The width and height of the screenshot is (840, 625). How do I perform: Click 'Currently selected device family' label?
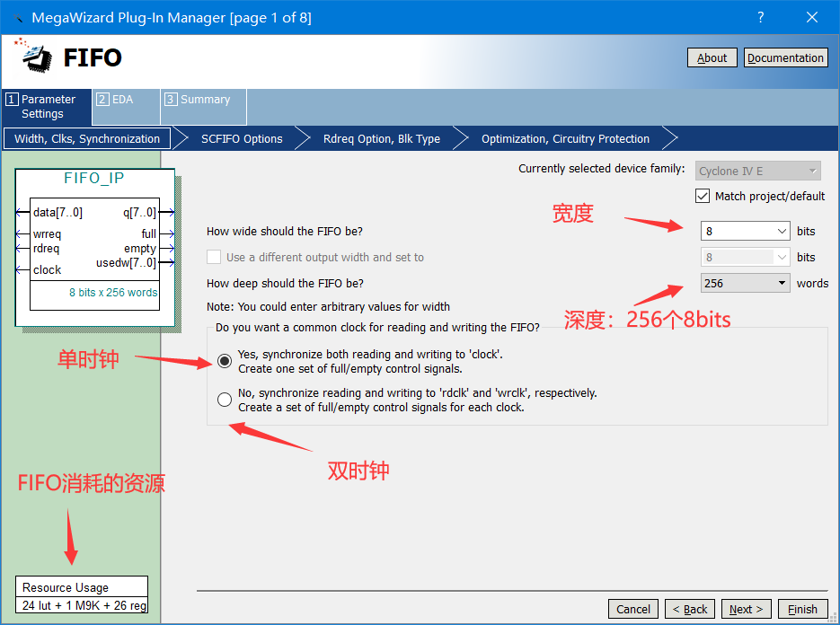(x=602, y=168)
